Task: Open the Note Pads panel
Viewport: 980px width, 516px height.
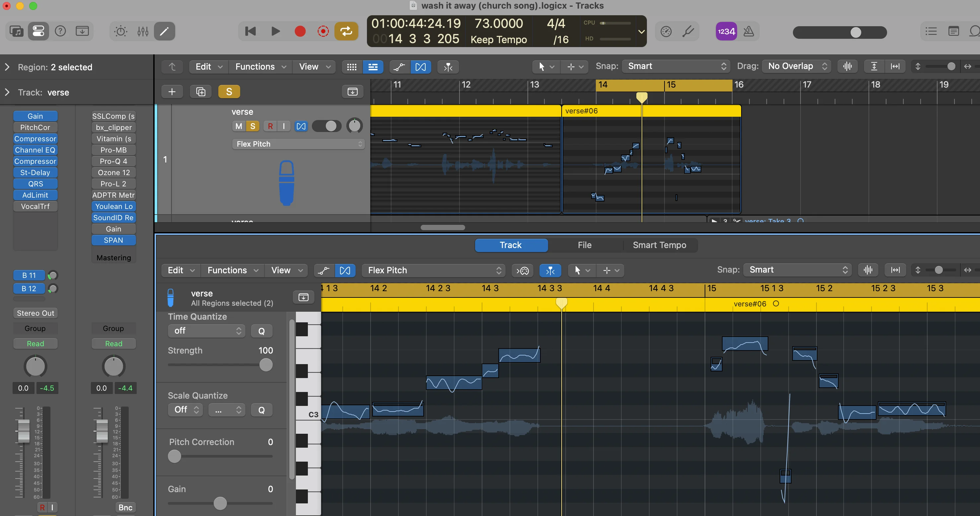Action: pyautogui.click(x=953, y=31)
